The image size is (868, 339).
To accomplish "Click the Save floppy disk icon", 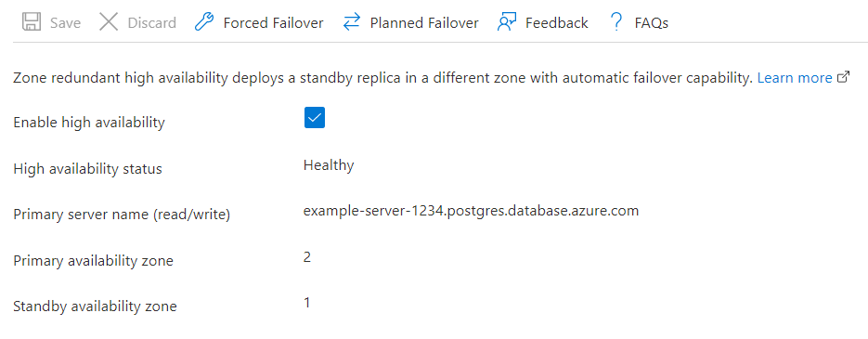I will pyautogui.click(x=32, y=22).
